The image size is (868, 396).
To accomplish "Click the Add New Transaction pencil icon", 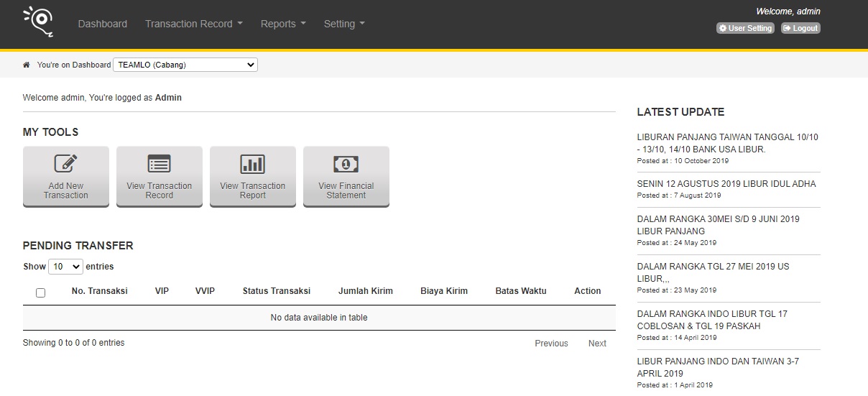I will 65,164.
